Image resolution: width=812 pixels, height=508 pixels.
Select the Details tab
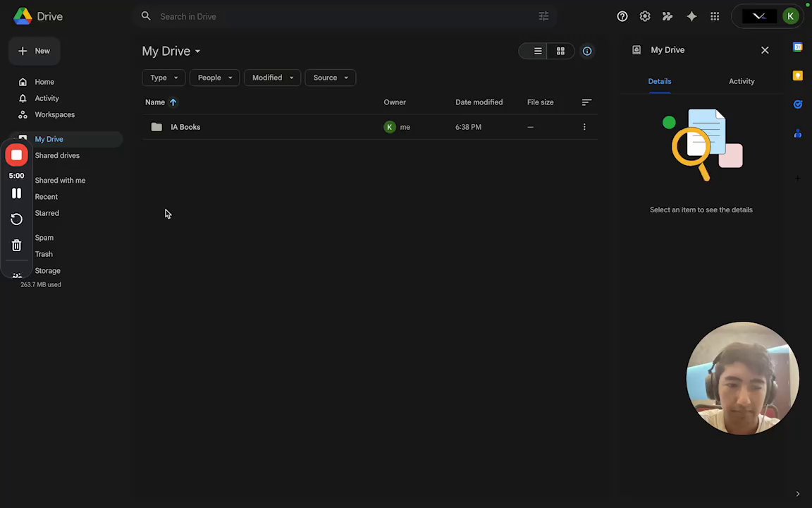[x=660, y=81]
